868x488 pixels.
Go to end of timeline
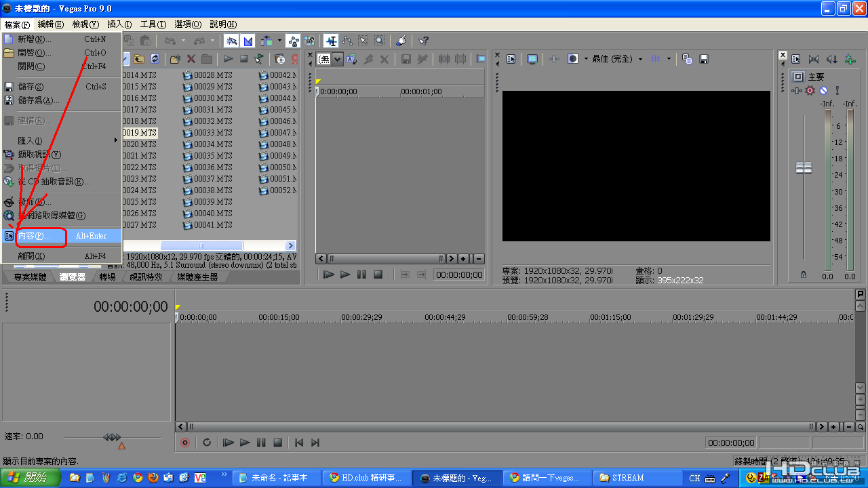[x=315, y=443]
